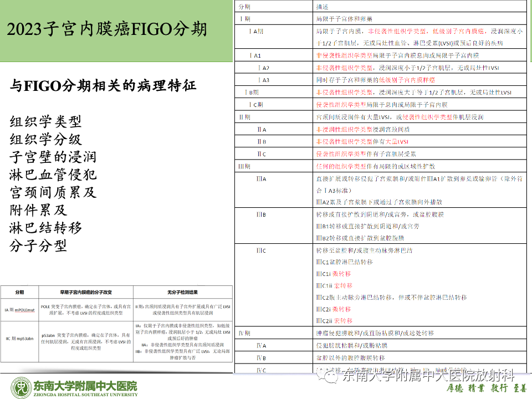Click the line 'ⅢC1i 微转移'
The image size is (532, 399).
333,274
